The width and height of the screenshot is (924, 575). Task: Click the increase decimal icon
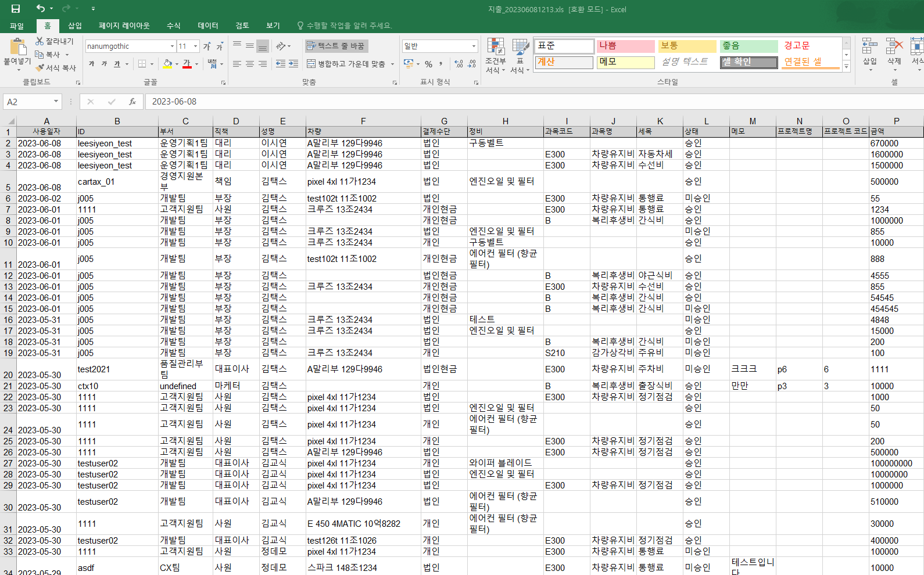tap(459, 64)
